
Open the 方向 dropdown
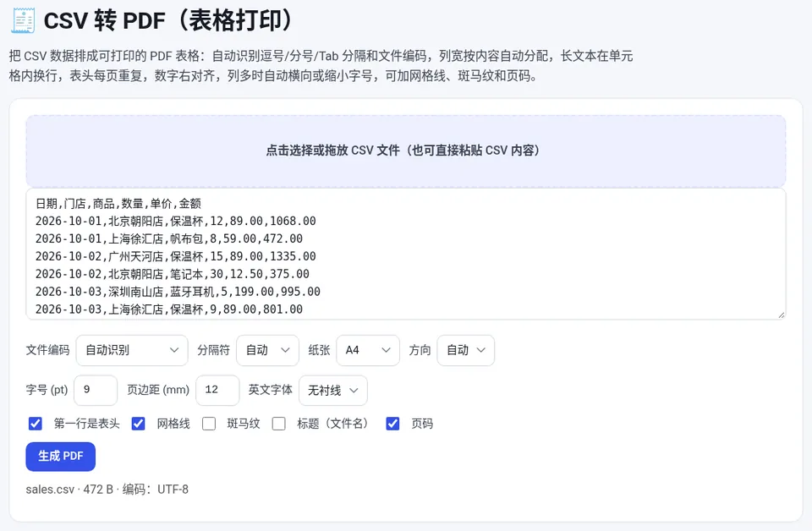point(465,350)
